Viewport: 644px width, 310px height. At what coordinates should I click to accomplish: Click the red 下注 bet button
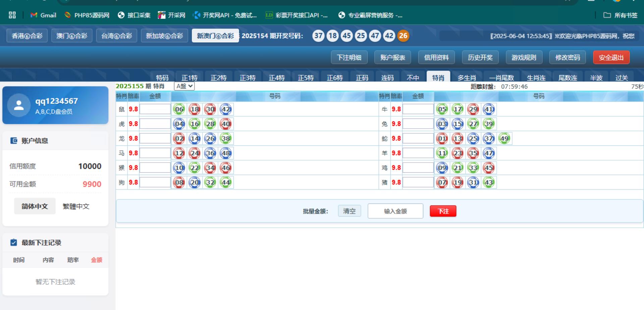point(443,211)
